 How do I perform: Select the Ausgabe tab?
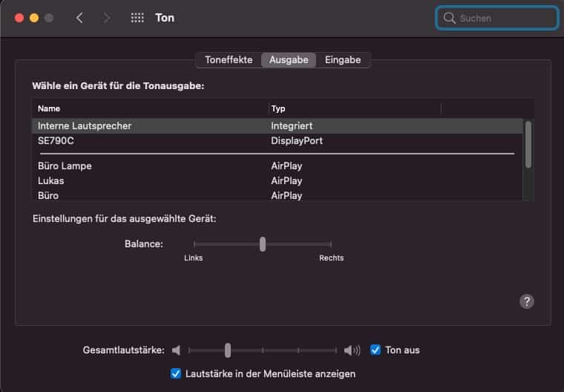point(289,59)
